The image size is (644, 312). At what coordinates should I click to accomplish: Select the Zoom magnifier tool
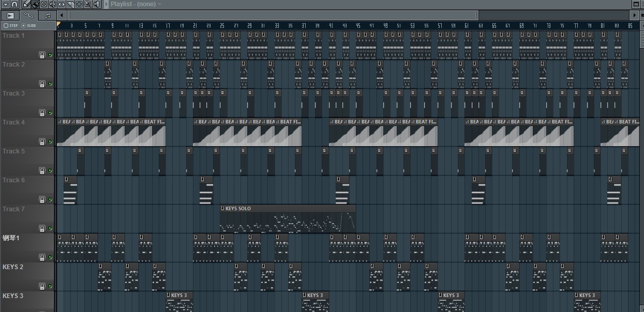tap(87, 4)
